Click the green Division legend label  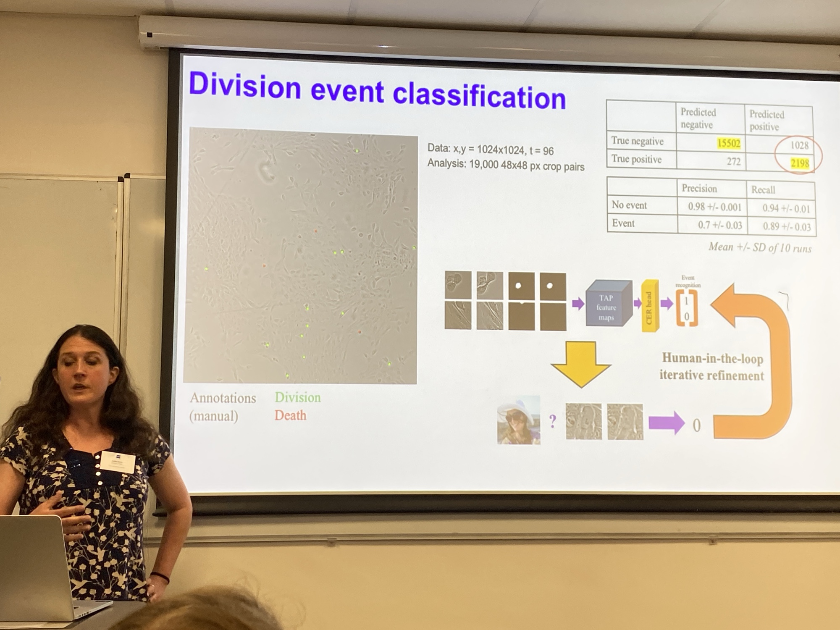(298, 397)
